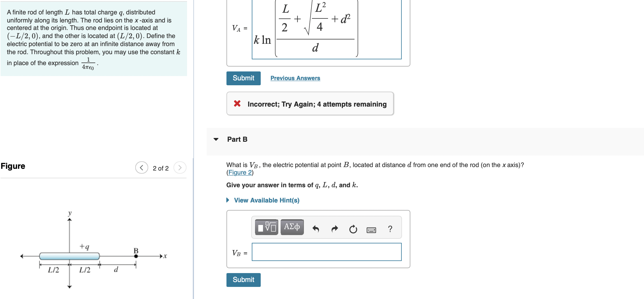Click the red X incorrect indicator
Screen dimensions: 644x299
[x=237, y=104]
